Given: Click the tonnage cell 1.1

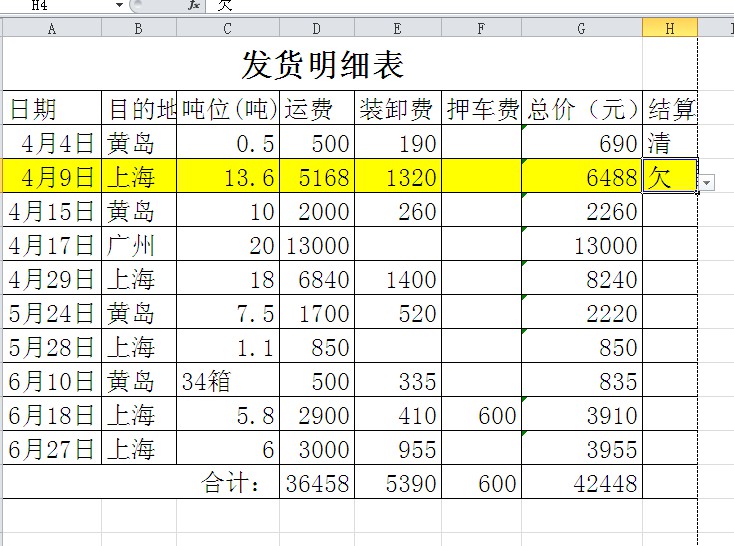Looking at the screenshot, I should point(228,346).
